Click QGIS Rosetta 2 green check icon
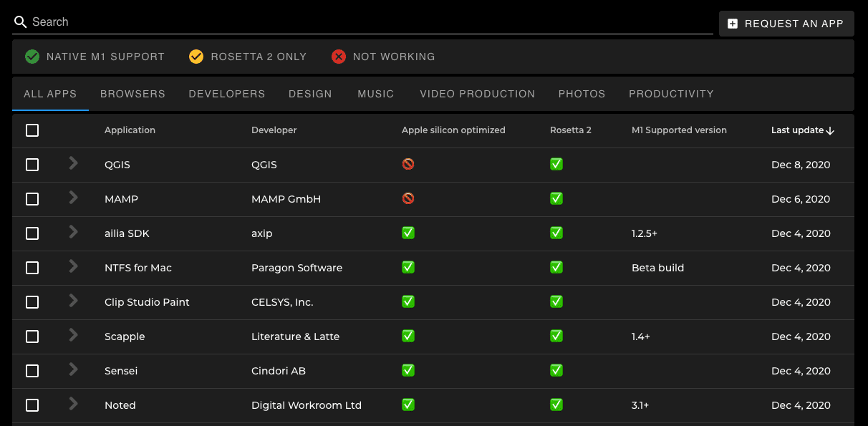Image resolution: width=868 pixels, height=426 pixels. (556, 164)
